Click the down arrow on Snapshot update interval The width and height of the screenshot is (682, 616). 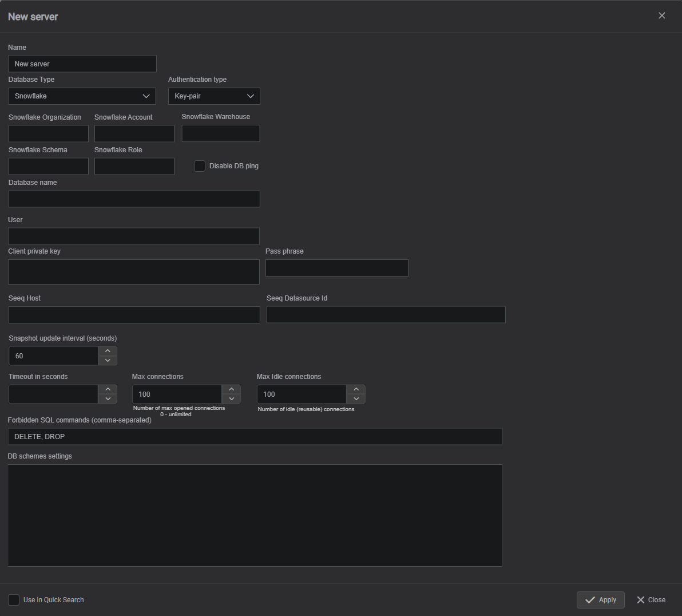tap(108, 361)
